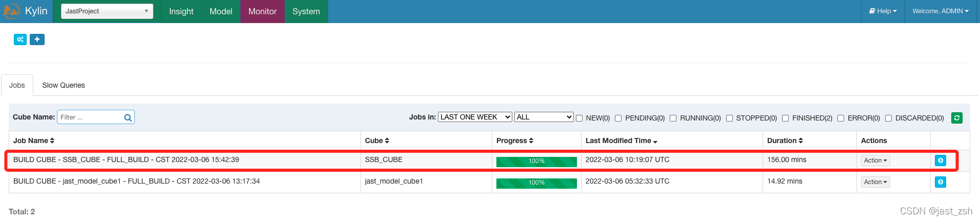This screenshot has height=221, width=980.
Task: Click the 2022-03-06 10:19:07 UTC timestamp
Action: coord(628,159)
